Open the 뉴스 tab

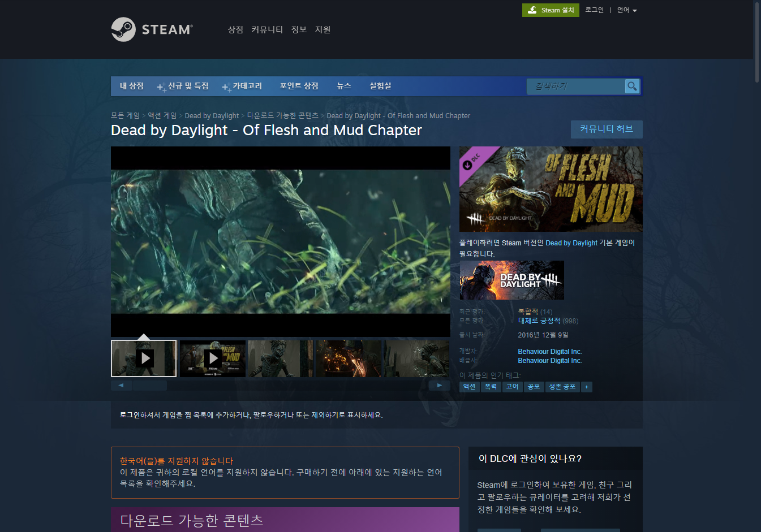[x=344, y=86]
